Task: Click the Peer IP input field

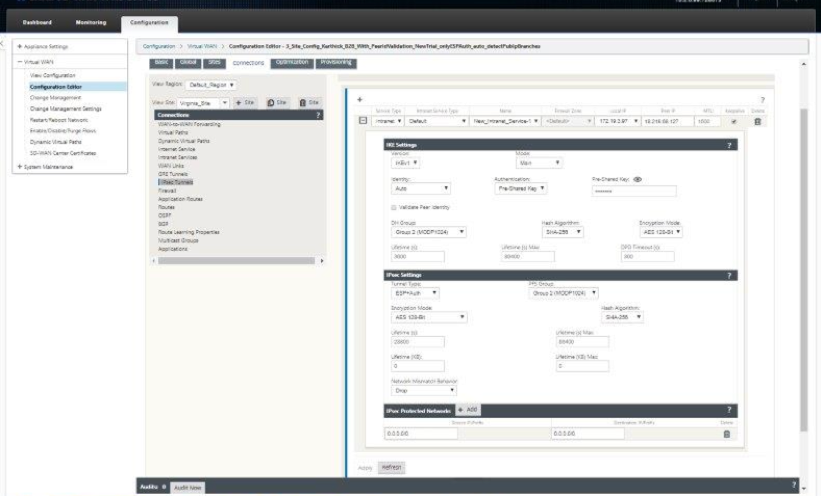Action: coord(667,121)
